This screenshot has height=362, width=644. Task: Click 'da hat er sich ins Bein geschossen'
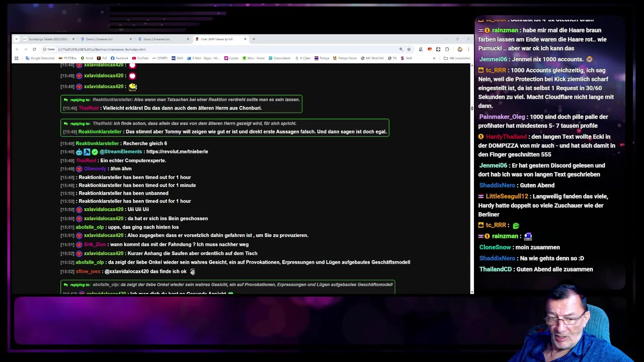click(x=168, y=218)
